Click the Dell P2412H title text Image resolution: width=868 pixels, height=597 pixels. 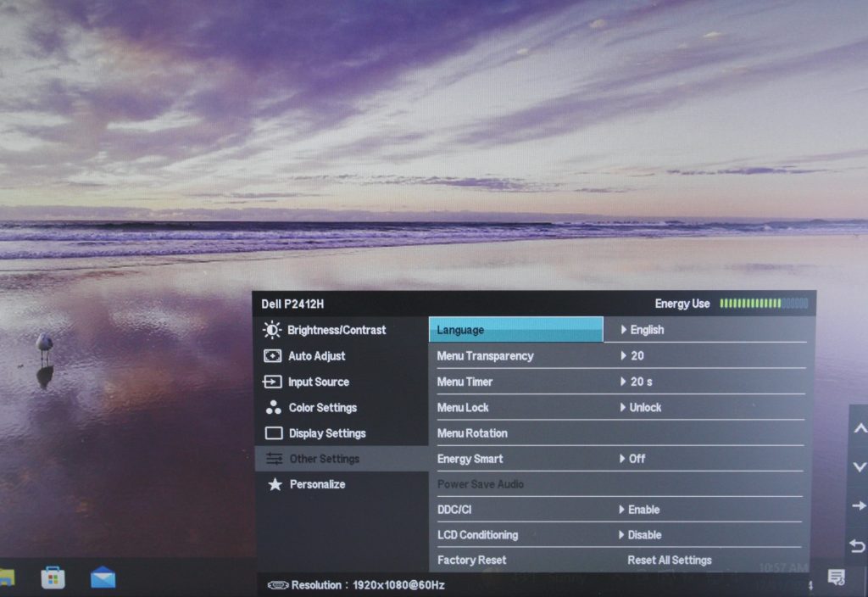[292, 304]
